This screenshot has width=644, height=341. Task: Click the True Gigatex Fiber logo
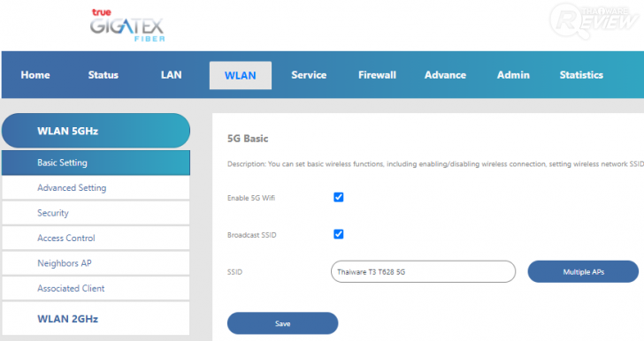127,26
